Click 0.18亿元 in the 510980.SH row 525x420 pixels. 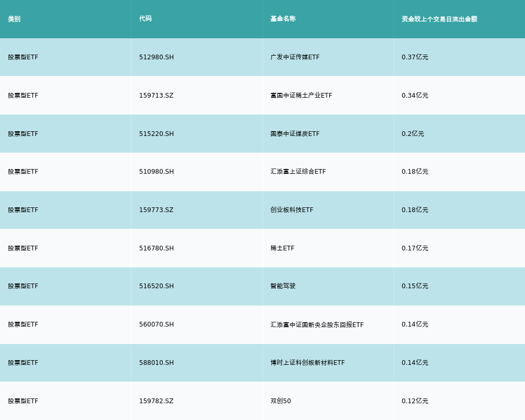(x=415, y=172)
